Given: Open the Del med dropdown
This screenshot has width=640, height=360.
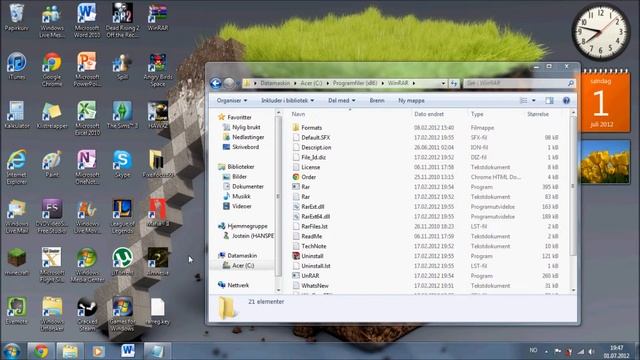Looking at the screenshot, I should (x=342, y=100).
